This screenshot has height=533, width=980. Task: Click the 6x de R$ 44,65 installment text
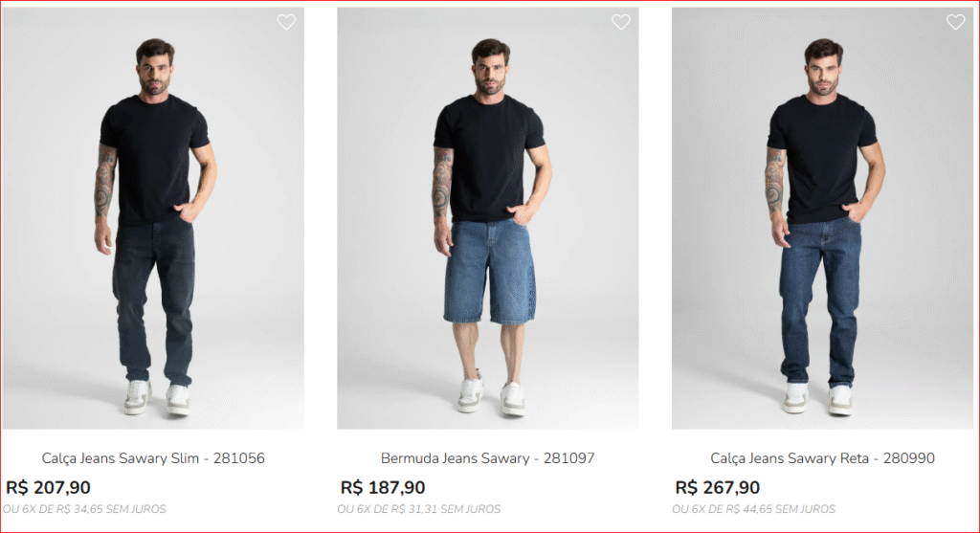pos(754,509)
